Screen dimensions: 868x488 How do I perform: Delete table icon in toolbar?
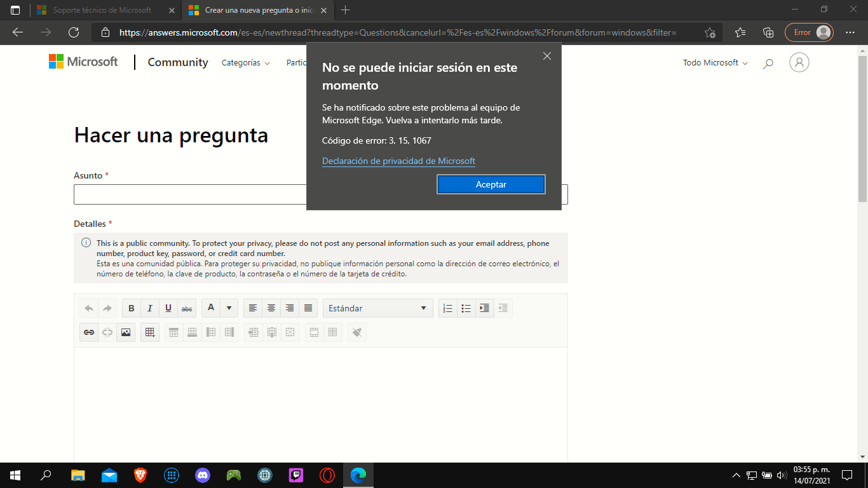tap(290, 332)
